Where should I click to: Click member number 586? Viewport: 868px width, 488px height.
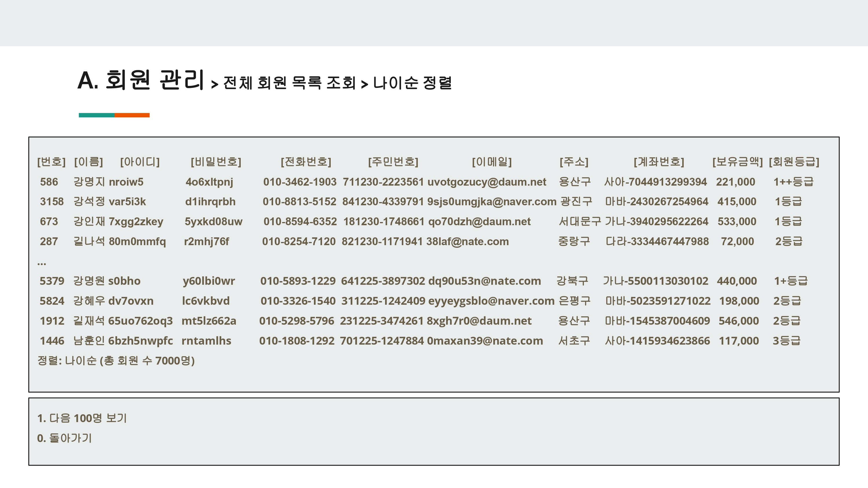49,182
